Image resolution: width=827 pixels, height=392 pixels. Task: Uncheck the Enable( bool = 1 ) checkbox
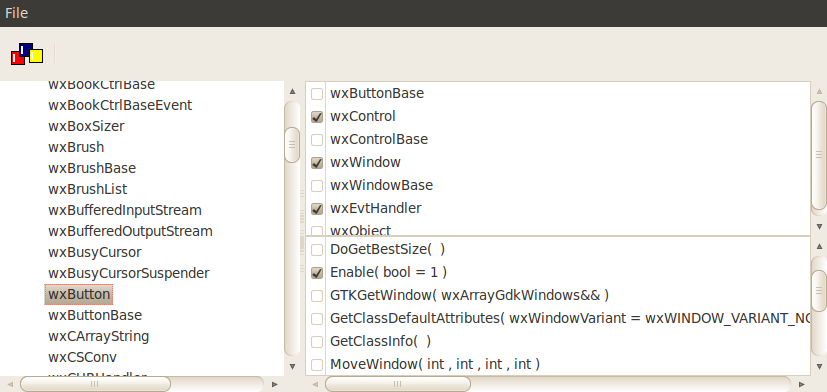[x=317, y=273]
